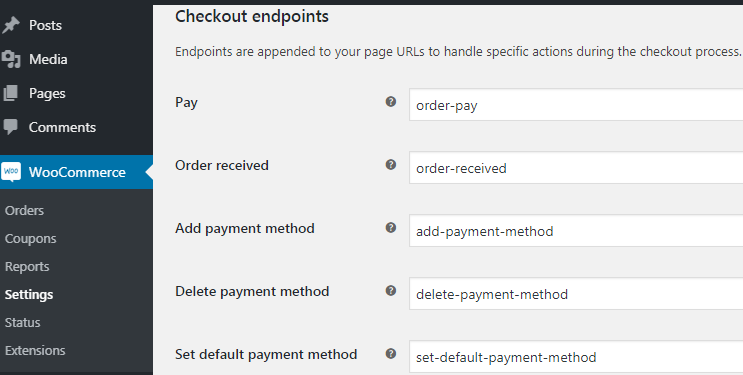This screenshot has height=375, width=743.
Task: Open the Coupons submenu item
Action: coord(30,238)
